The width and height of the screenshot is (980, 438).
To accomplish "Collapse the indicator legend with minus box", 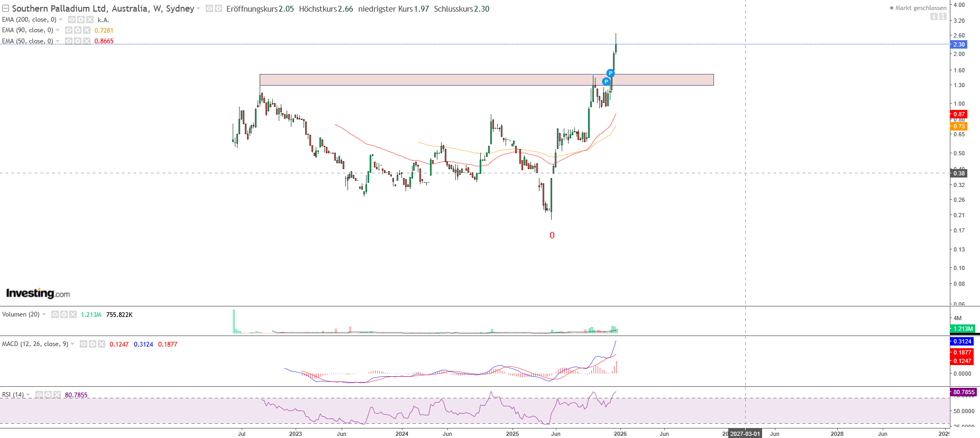I will tap(5, 8).
